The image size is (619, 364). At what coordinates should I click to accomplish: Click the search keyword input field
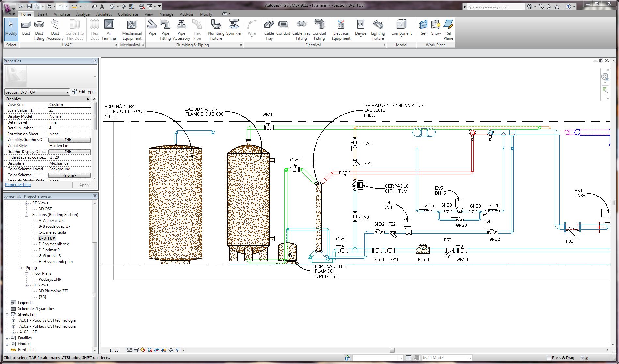(495, 7)
